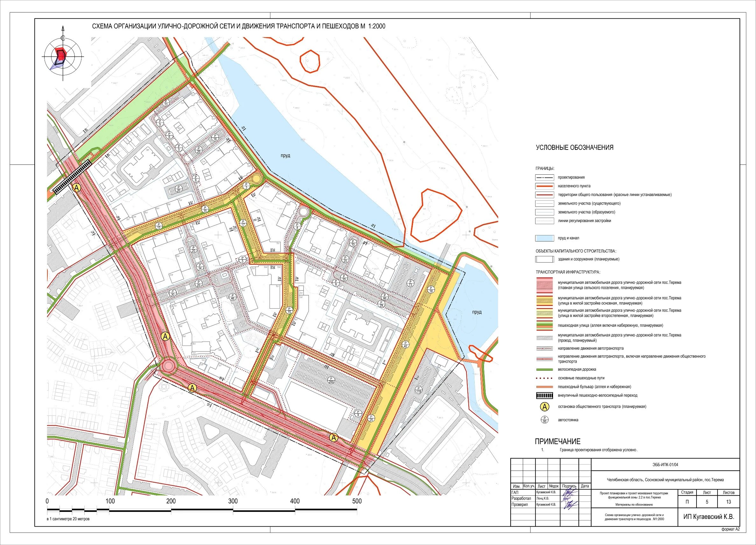Click the legend design boundary dash-dot line
The width and height of the screenshot is (756, 545).
(x=544, y=178)
